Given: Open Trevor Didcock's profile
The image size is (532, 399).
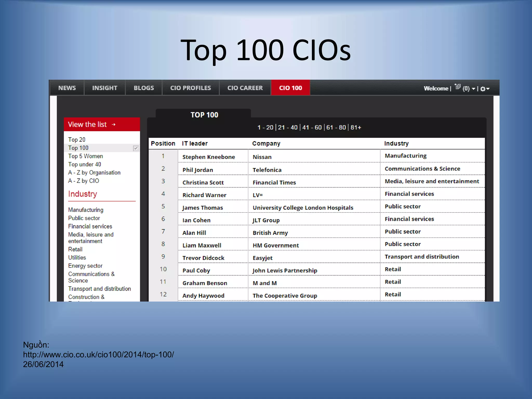Looking at the screenshot, I should tap(203, 258).
